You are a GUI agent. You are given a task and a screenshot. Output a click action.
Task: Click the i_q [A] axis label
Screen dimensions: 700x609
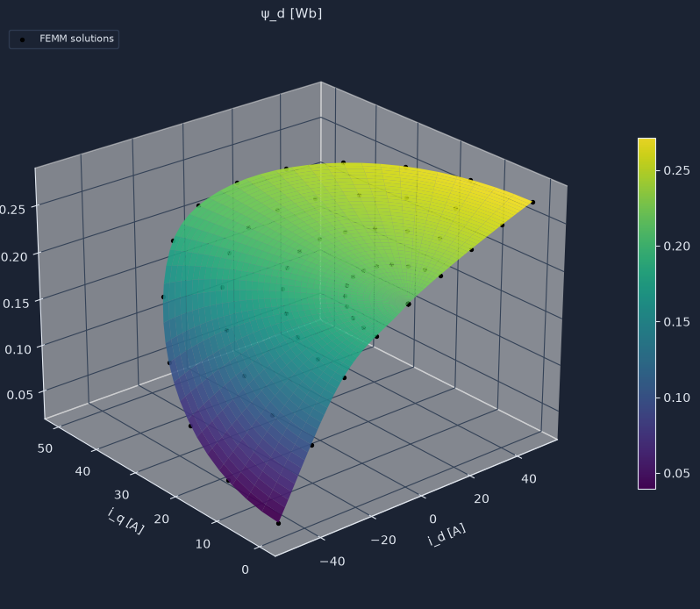point(126,521)
